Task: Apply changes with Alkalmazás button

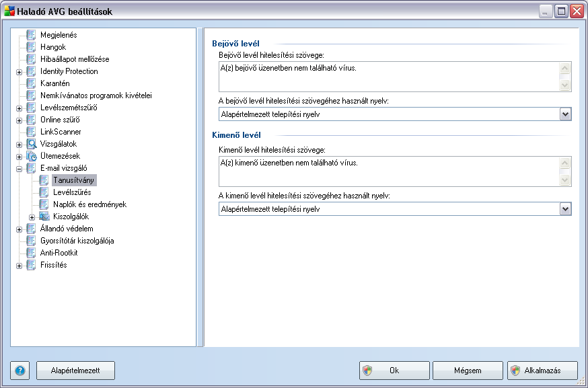Action: (542, 371)
